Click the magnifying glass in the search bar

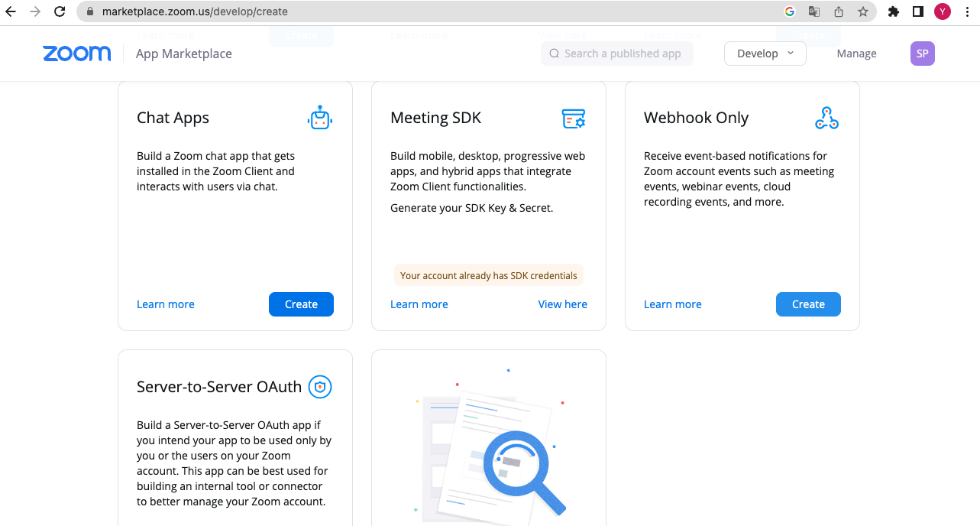click(x=554, y=54)
